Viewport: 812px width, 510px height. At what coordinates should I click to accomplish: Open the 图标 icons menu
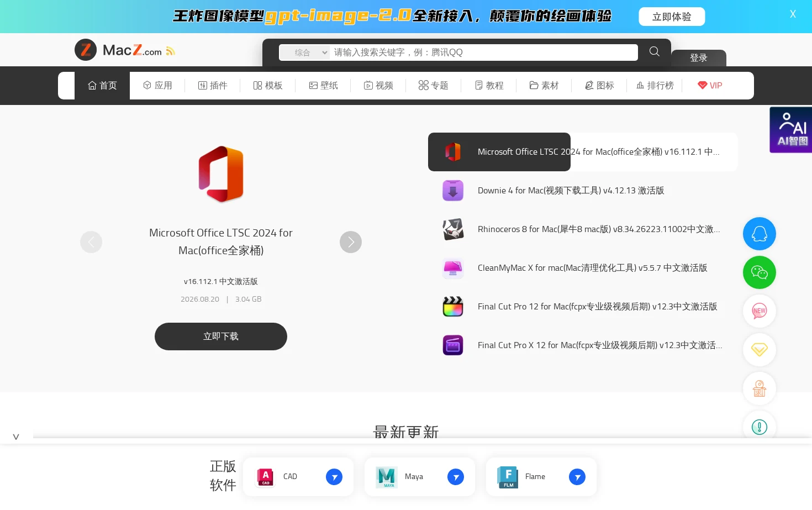tap(599, 86)
